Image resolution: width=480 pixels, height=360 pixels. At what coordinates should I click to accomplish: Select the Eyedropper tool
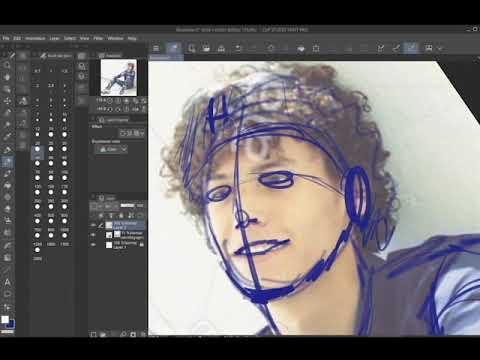click(x=7, y=136)
